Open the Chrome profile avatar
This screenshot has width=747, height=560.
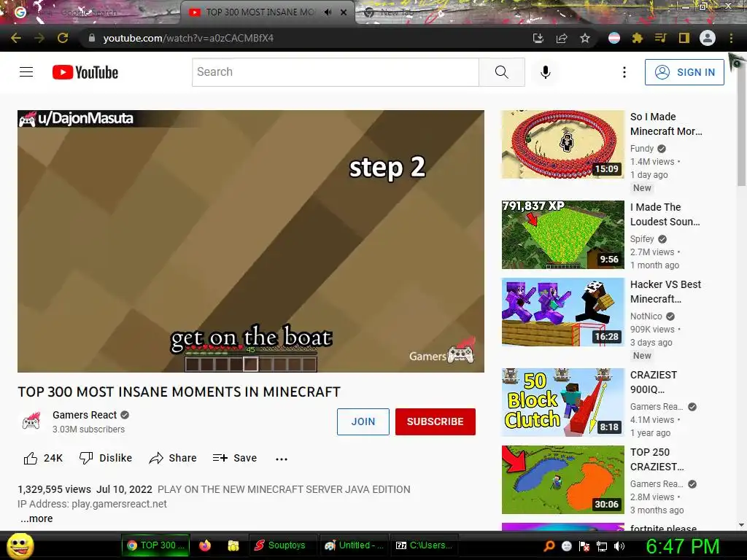tap(708, 38)
